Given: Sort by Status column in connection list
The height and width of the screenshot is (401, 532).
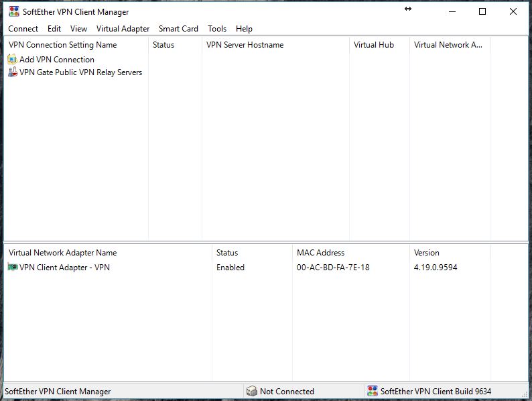Looking at the screenshot, I should click(x=175, y=45).
